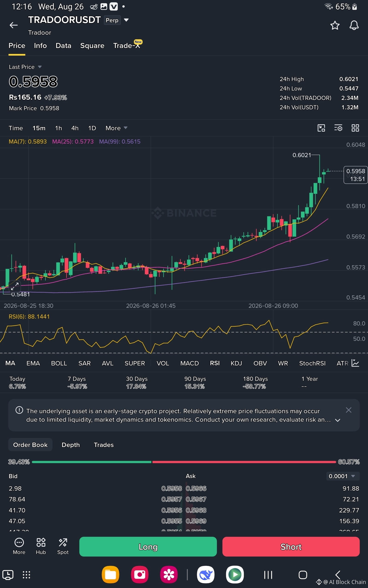Open the 0.0001 order book precision dropdown
This screenshot has height=588, width=368.
pyautogui.click(x=343, y=476)
